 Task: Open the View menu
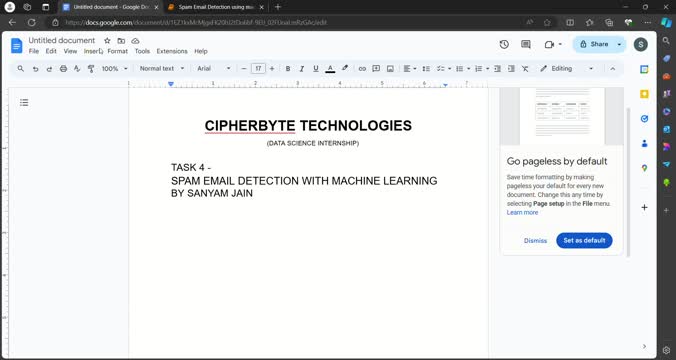[70, 51]
